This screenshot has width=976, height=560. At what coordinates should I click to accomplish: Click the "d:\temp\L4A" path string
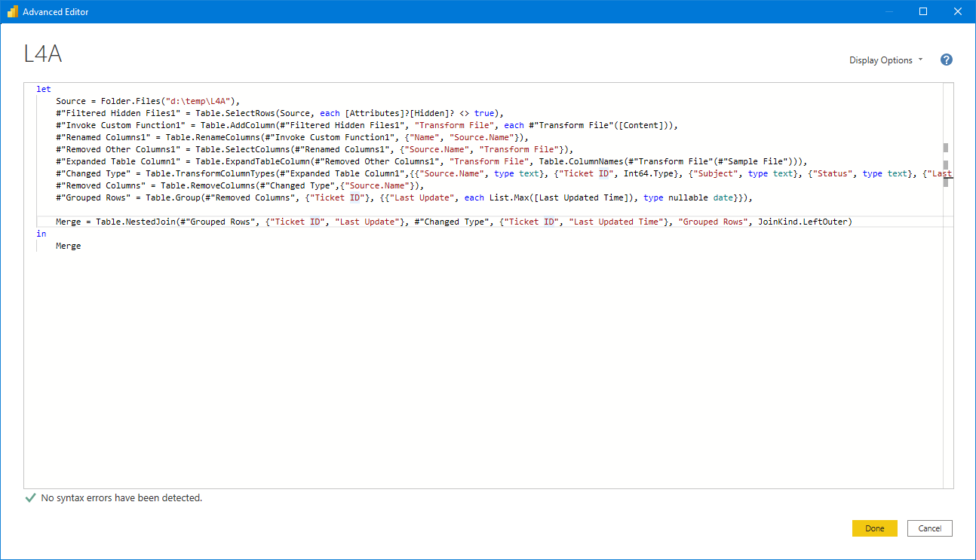point(197,101)
